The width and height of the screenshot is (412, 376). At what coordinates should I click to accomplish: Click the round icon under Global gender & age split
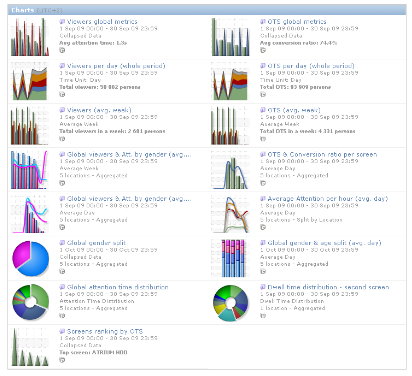[263, 271]
